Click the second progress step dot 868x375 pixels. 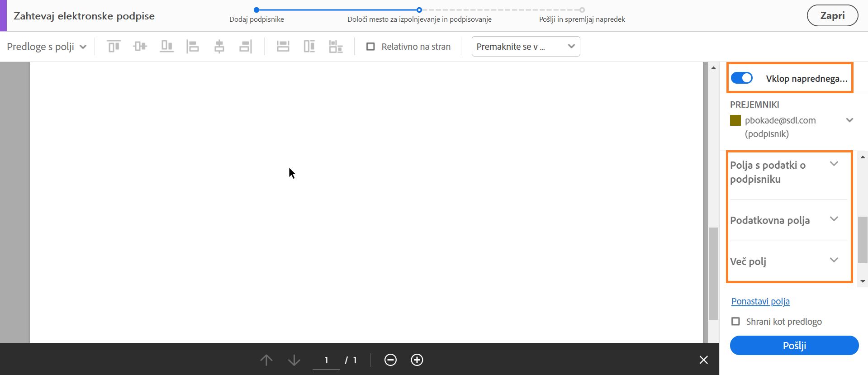click(x=419, y=9)
